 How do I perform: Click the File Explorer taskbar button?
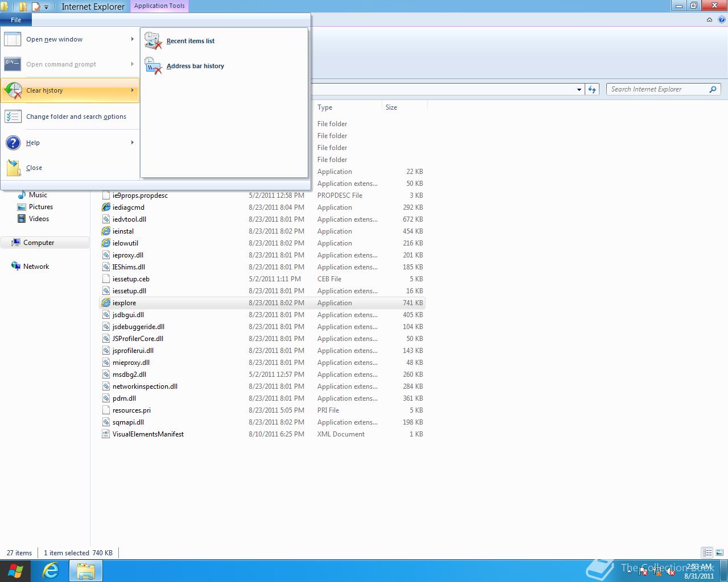pyautogui.click(x=85, y=571)
